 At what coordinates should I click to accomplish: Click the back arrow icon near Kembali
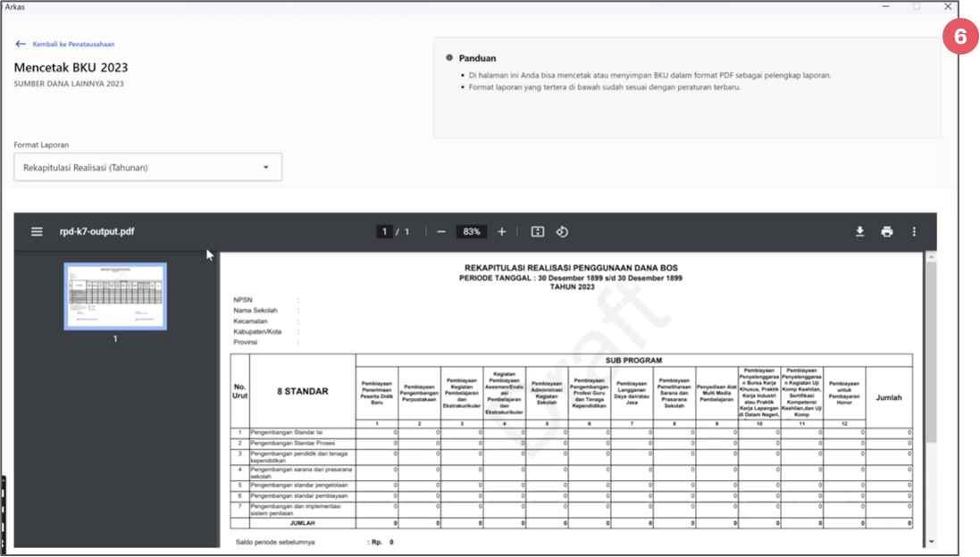click(x=21, y=44)
